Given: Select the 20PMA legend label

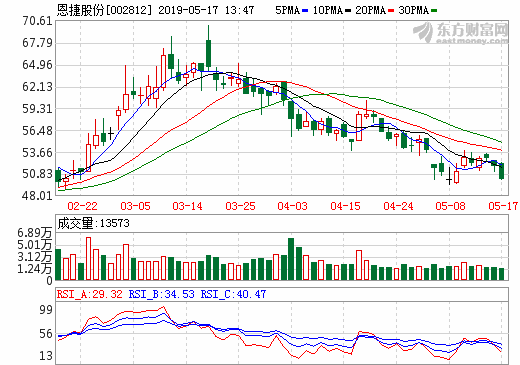Looking at the screenshot, I should coord(370,10).
